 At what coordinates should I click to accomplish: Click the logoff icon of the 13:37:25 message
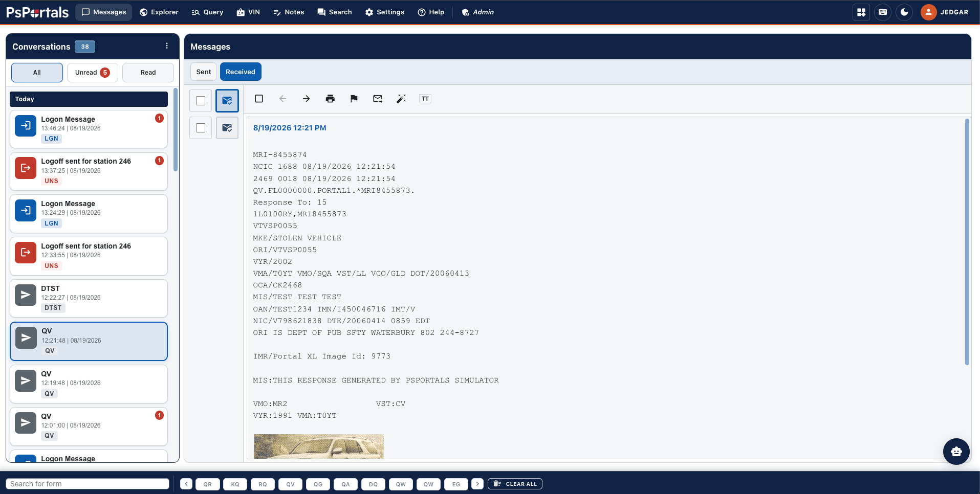pos(26,168)
